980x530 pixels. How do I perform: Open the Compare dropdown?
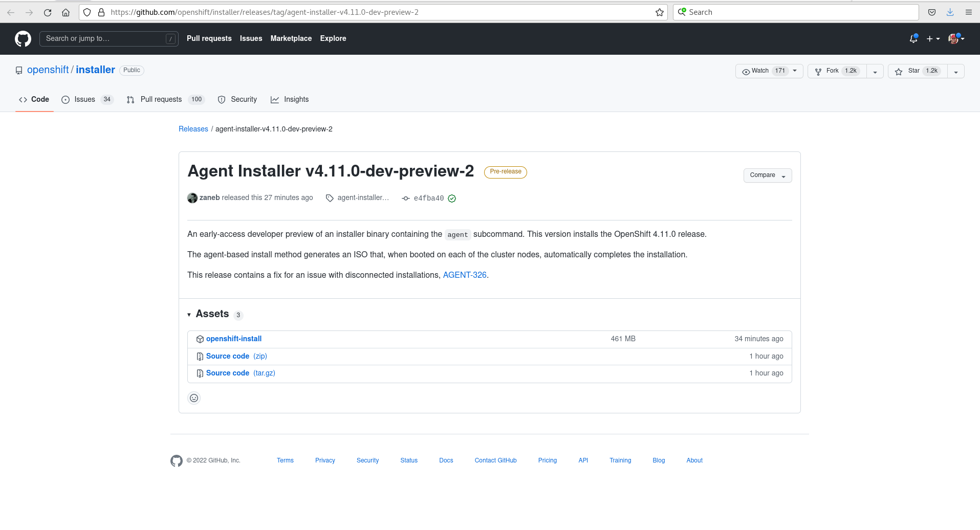(767, 175)
